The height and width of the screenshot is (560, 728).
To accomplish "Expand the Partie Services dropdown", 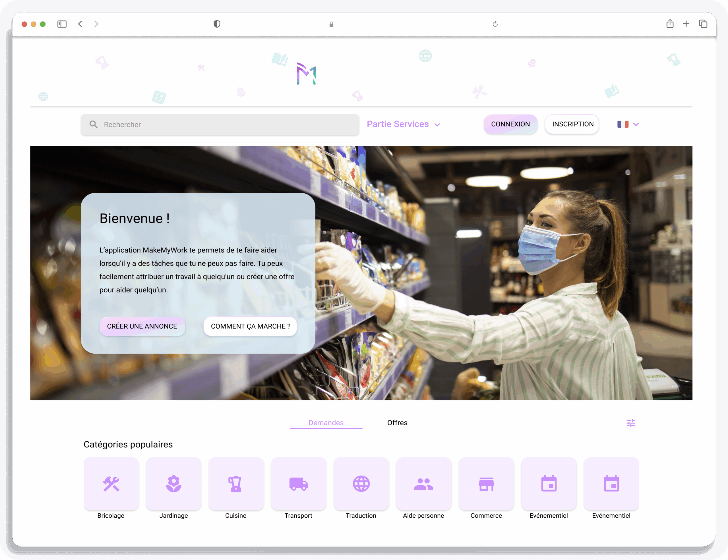I will click(x=403, y=124).
